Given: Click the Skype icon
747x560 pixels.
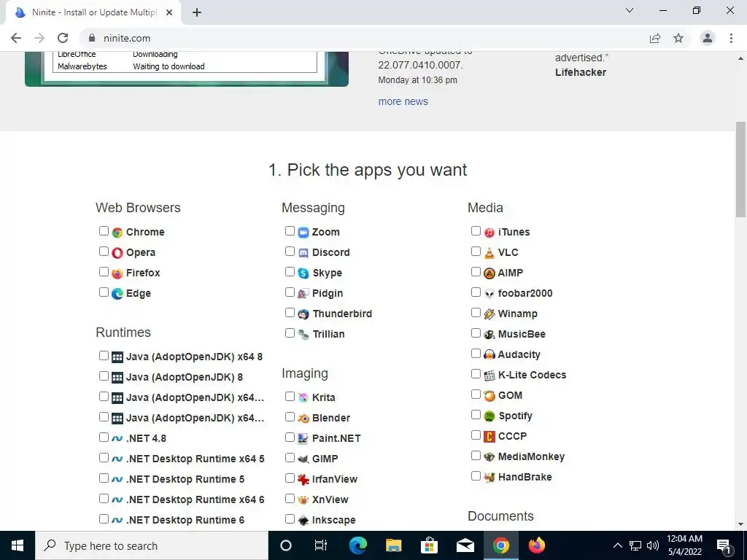Looking at the screenshot, I should click(303, 273).
